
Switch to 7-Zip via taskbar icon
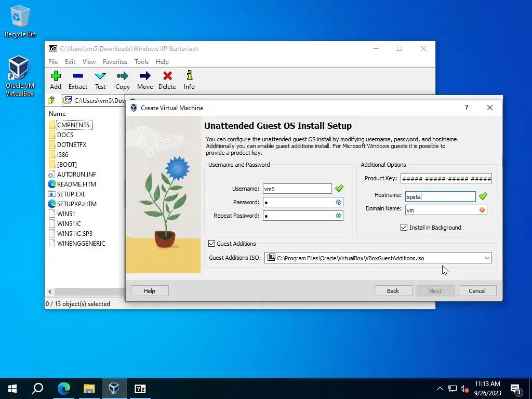(140, 389)
